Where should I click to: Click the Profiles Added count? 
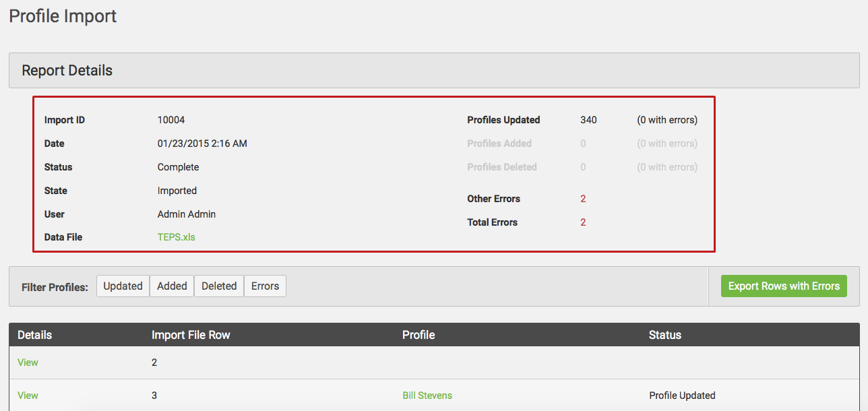583,144
